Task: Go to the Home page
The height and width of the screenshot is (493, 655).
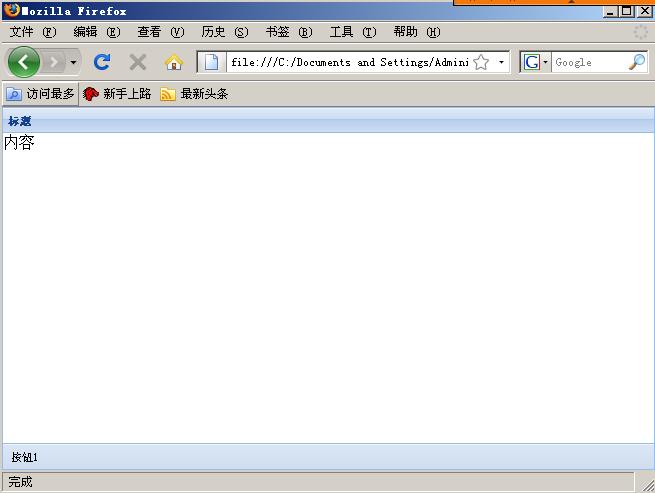Action: coord(173,62)
